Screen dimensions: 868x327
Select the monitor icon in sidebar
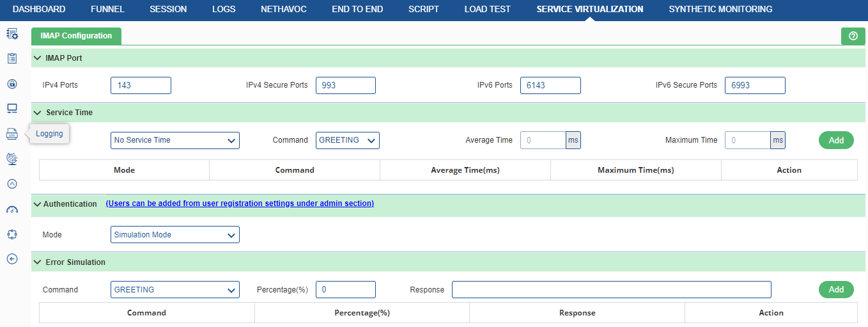click(12, 108)
